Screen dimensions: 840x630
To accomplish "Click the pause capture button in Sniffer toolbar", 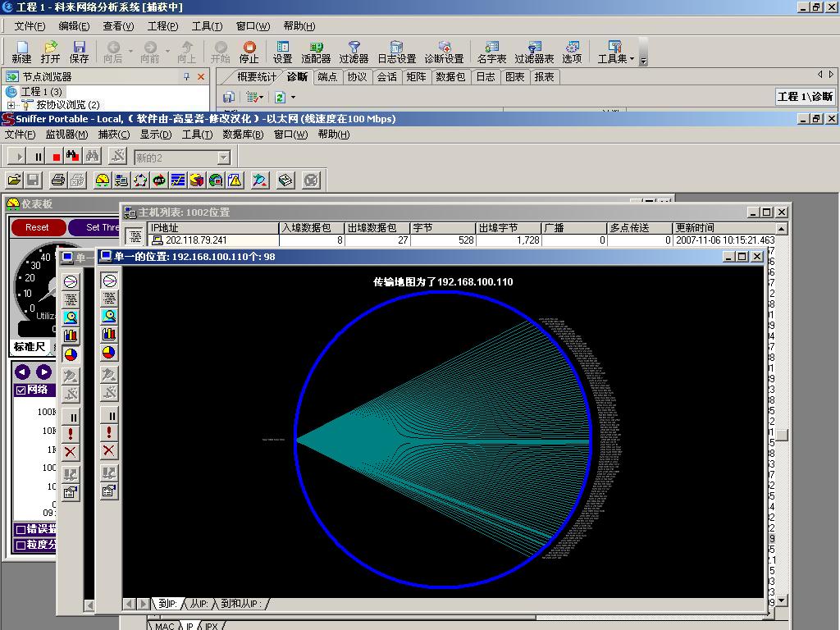I will 39,156.
